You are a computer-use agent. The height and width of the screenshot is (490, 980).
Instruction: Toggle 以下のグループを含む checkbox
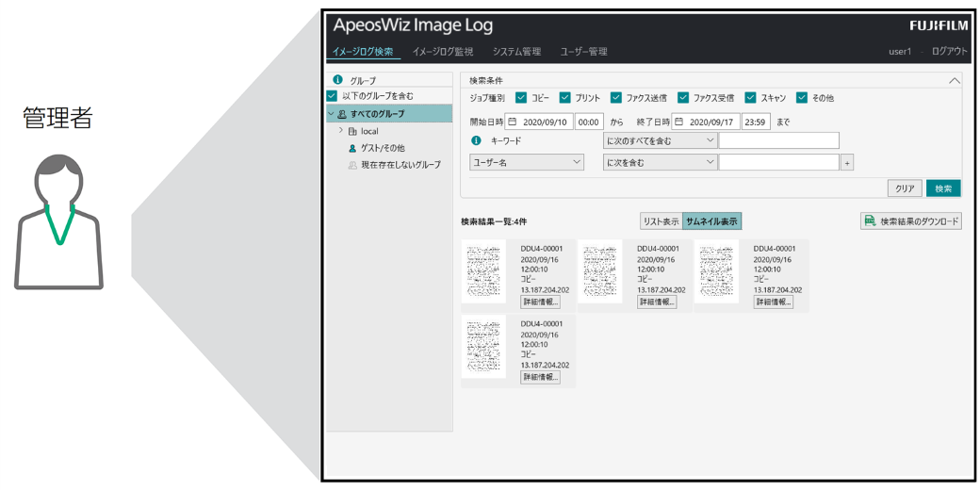[x=332, y=96]
